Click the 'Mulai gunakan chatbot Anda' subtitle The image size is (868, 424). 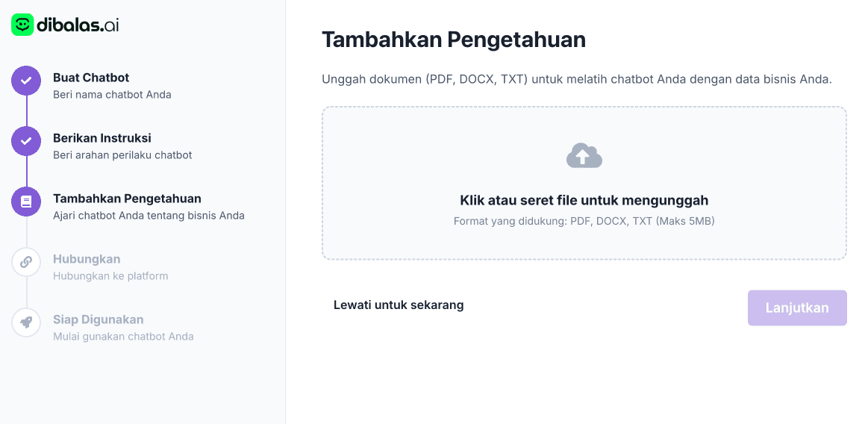pos(123,337)
